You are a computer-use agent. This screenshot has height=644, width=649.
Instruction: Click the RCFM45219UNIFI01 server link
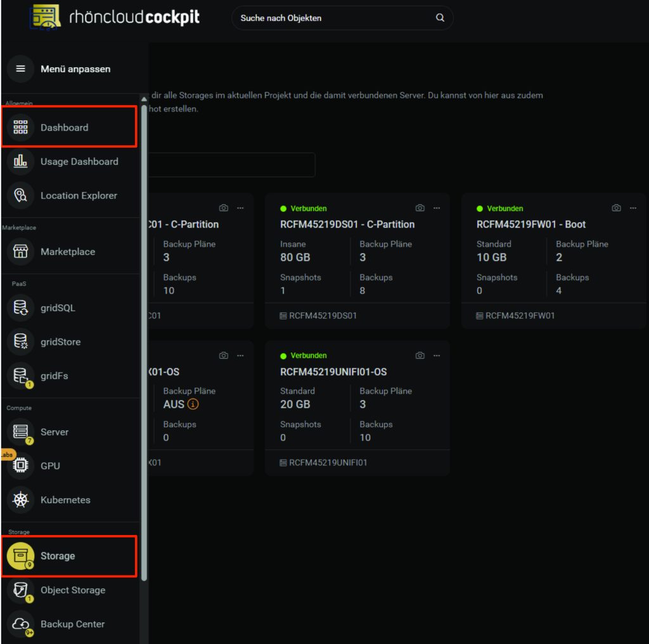tap(328, 463)
